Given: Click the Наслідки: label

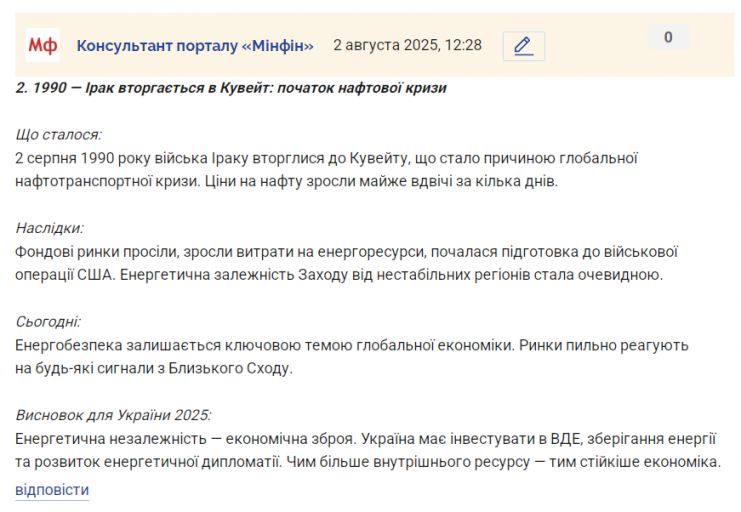Looking at the screenshot, I should [x=50, y=228].
